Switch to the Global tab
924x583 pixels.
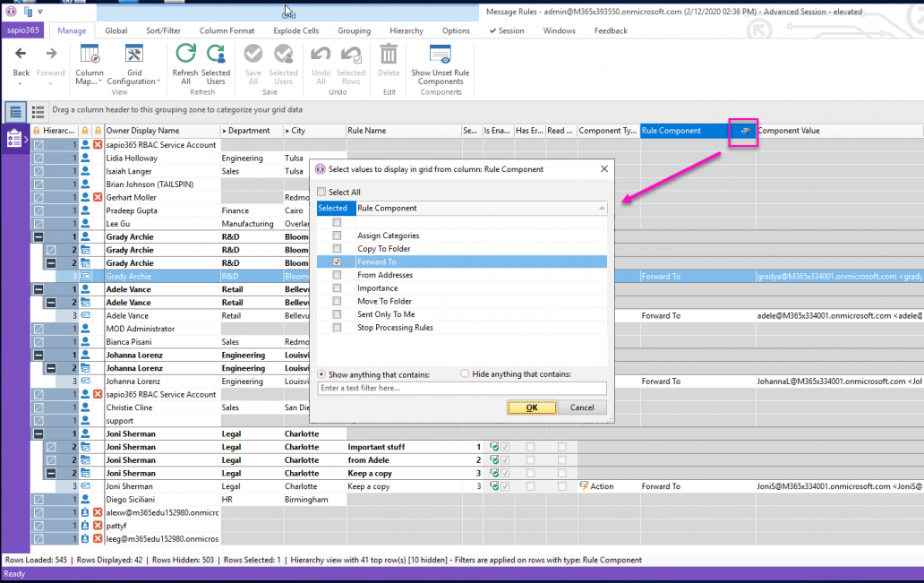[116, 30]
